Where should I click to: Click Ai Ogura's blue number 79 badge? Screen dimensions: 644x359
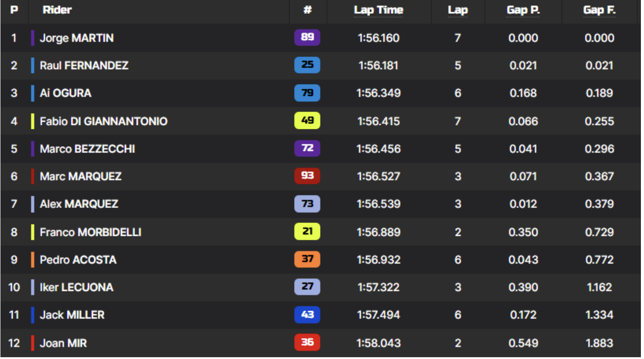pyautogui.click(x=307, y=93)
